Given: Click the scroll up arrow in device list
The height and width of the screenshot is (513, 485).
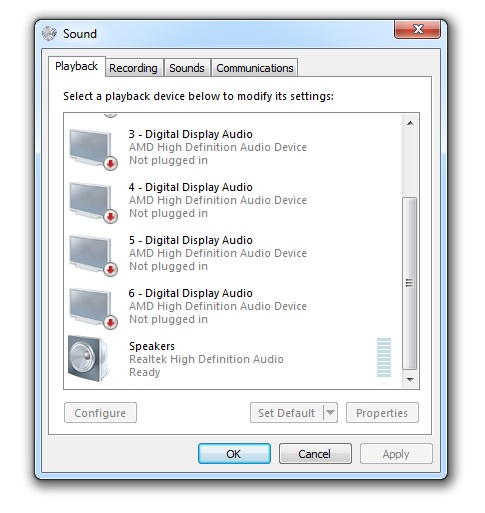Looking at the screenshot, I should pyautogui.click(x=410, y=123).
